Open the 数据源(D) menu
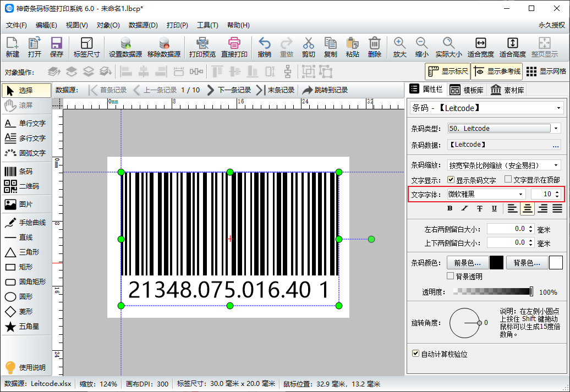 click(x=143, y=25)
